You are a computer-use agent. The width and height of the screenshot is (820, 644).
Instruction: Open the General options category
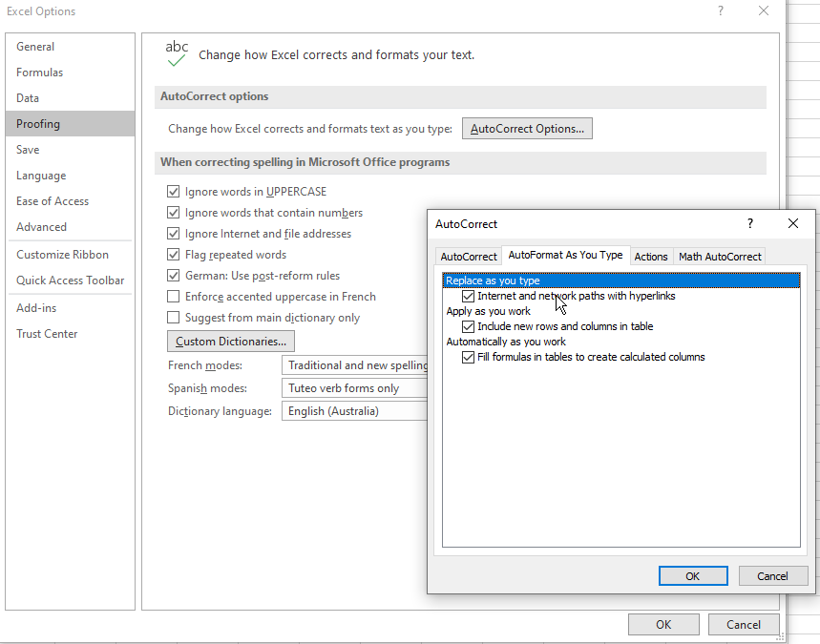[70, 47]
